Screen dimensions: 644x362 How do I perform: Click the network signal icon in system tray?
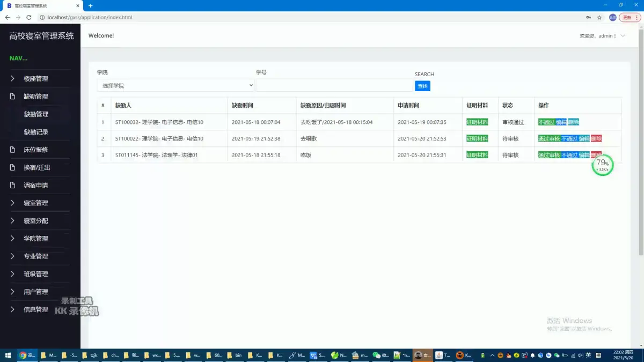pyautogui.click(x=572, y=355)
